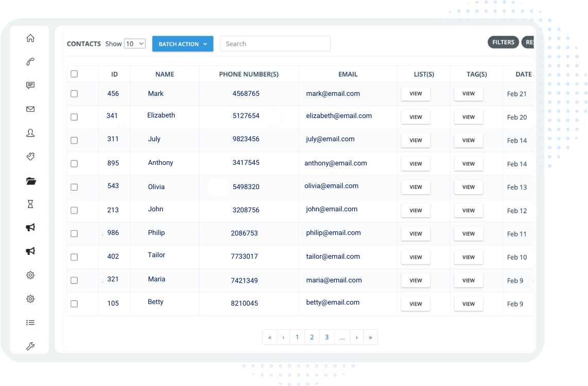Click the lower gear settings icon
The width and height of the screenshot is (588, 386).
(30, 299)
